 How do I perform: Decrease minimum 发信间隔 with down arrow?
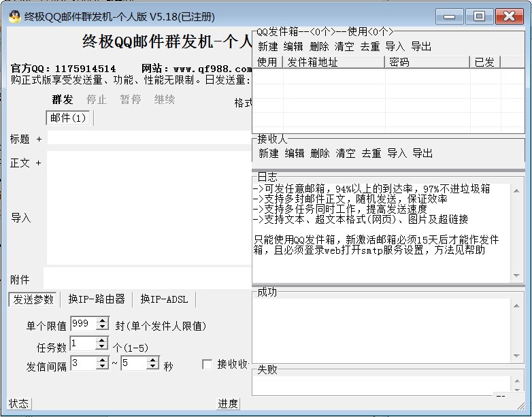pos(102,367)
